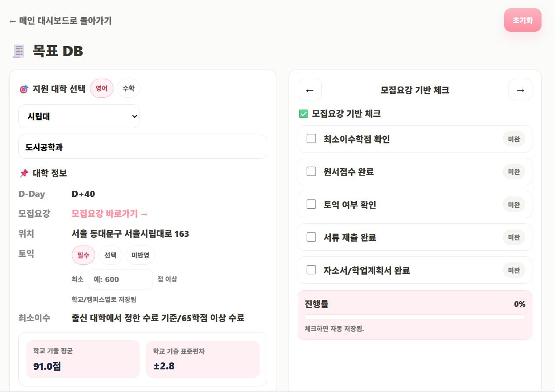Open the 시립대 university dropdown
The height and width of the screenshot is (392, 555).
tap(79, 116)
